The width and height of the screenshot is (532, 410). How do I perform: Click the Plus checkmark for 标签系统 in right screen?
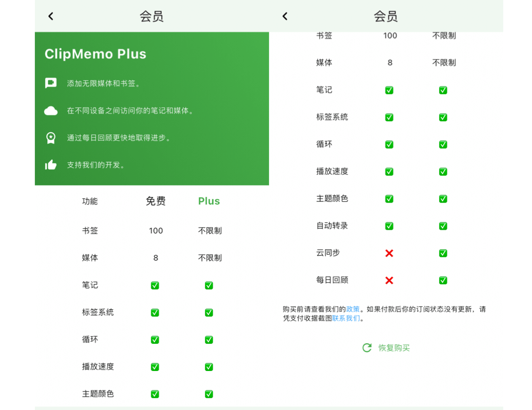[x=443, y=118]
